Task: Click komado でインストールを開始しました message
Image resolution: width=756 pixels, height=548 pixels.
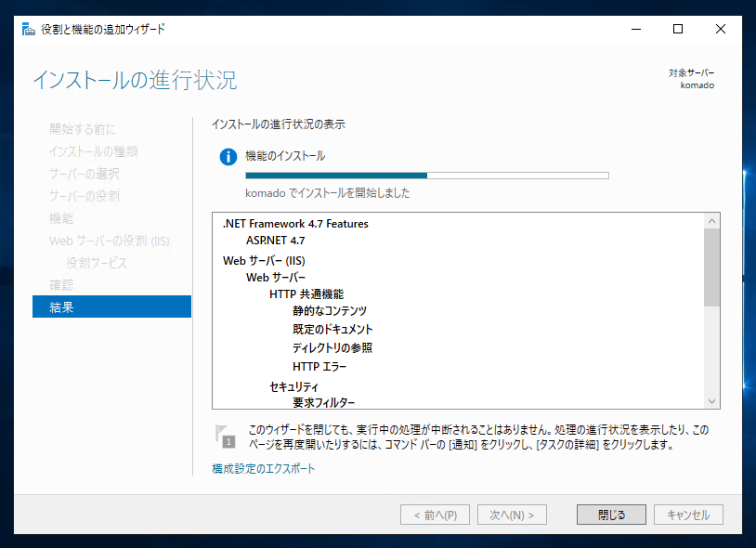Action: click(327, 193)
